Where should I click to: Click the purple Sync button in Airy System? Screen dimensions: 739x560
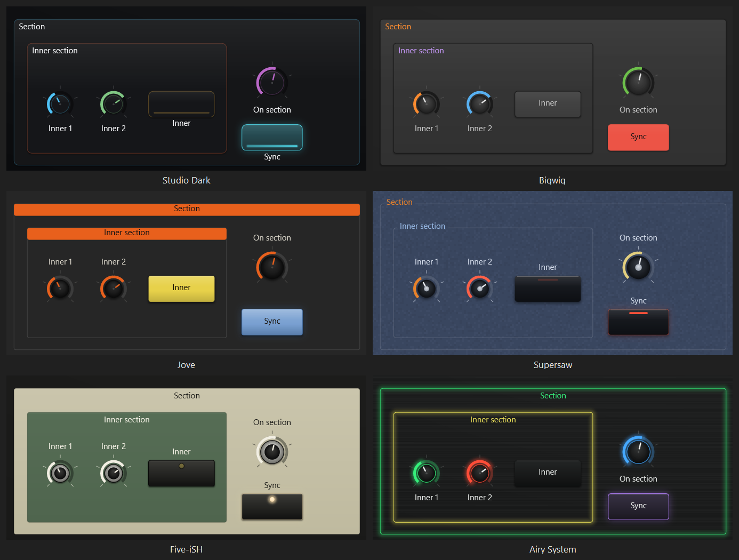click(x=638, y=507)
